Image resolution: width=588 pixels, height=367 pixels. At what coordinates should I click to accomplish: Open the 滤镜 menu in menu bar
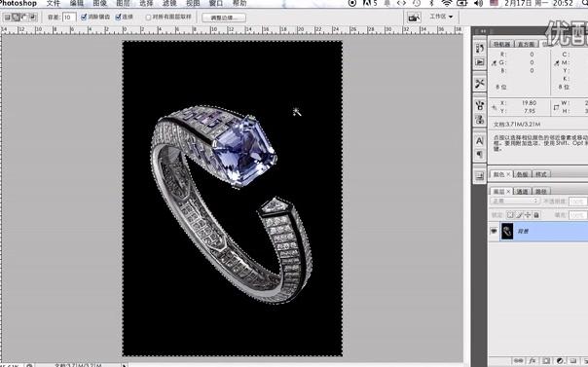169,3
